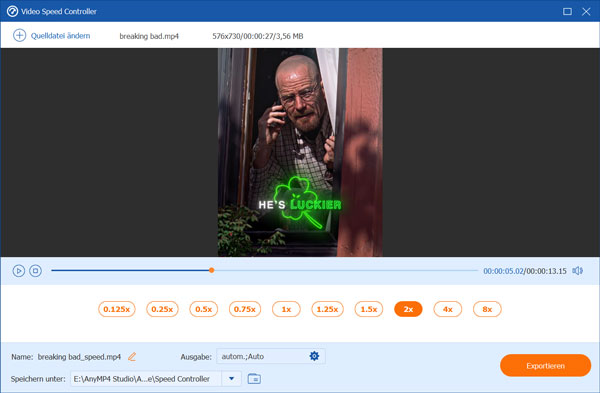This screenshot has width=600, height=393.
Task: Open the output folder via the folder icon
Action: pyautogui.click(x=254, y=379)
